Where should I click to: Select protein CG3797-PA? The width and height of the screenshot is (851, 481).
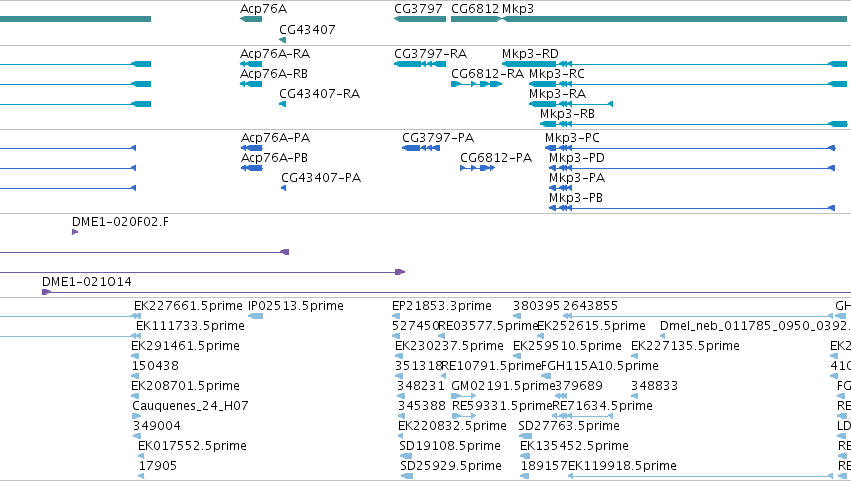(421, 148)
